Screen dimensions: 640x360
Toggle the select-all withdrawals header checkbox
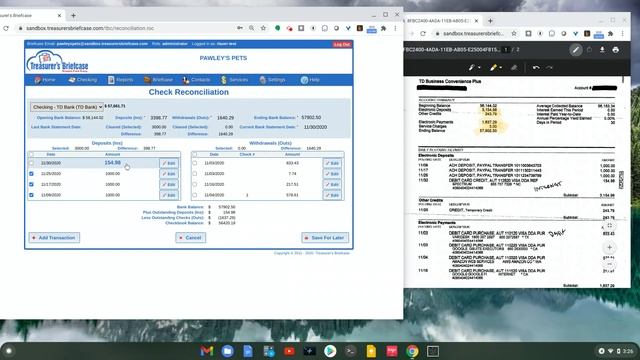coord(195,154)
